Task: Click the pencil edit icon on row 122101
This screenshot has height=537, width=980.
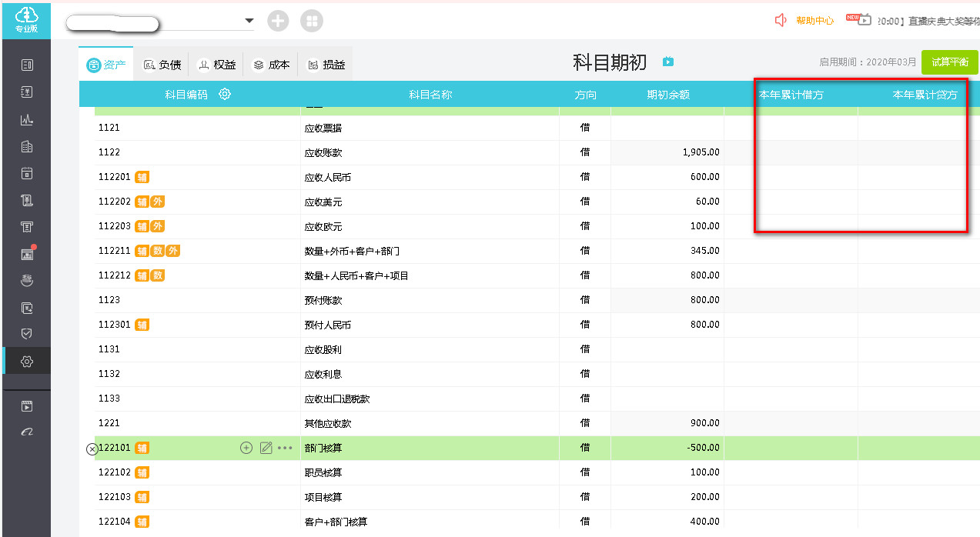Action: (x=266, y=448)
